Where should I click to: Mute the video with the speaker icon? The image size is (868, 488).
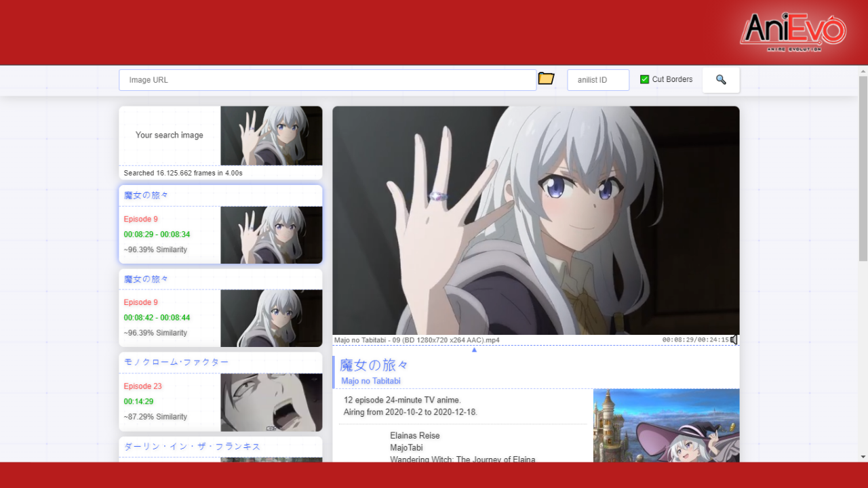point(734,340)
